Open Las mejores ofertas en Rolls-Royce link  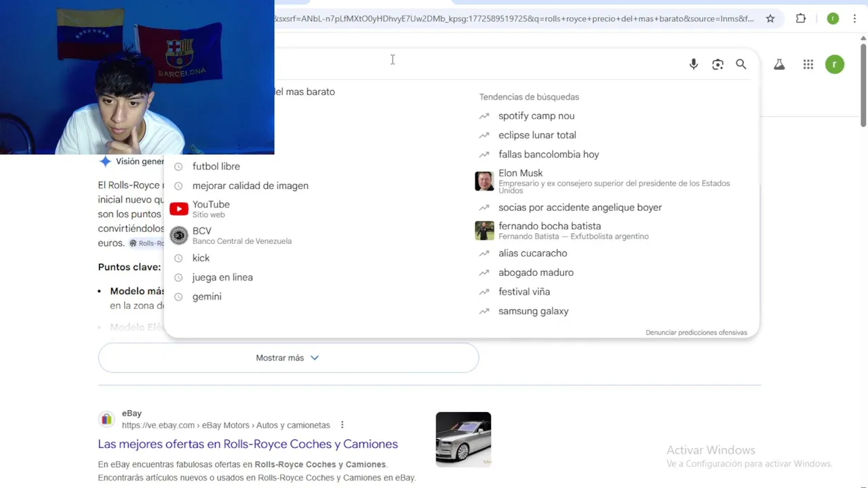(248, 444)
